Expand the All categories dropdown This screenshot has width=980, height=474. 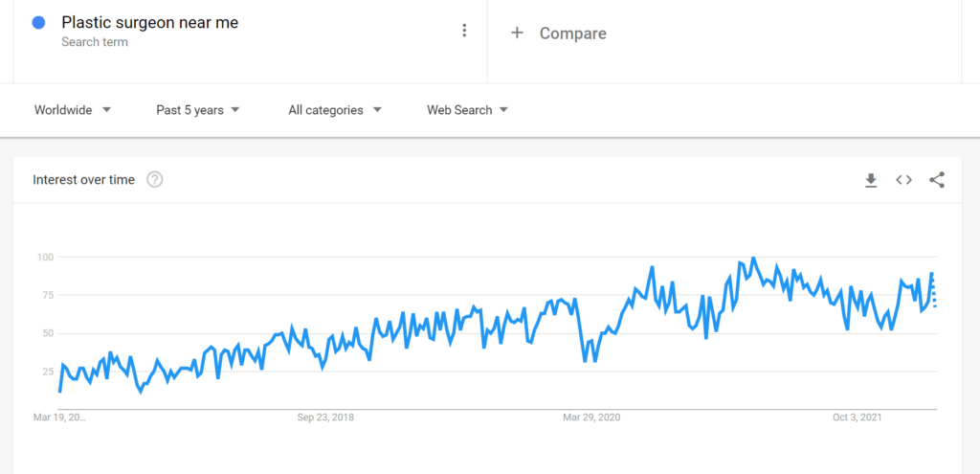[334, 110]
